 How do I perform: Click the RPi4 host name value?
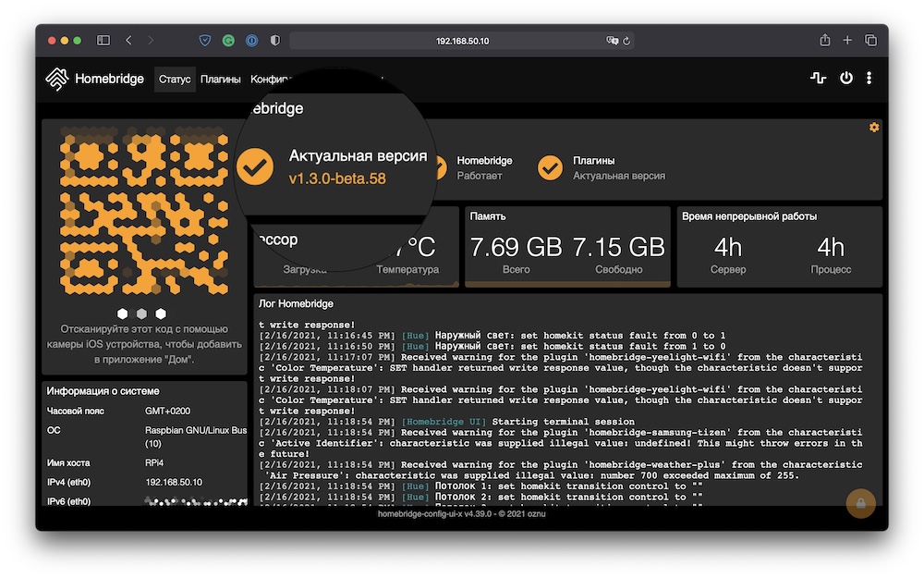(x=154, y=463)
